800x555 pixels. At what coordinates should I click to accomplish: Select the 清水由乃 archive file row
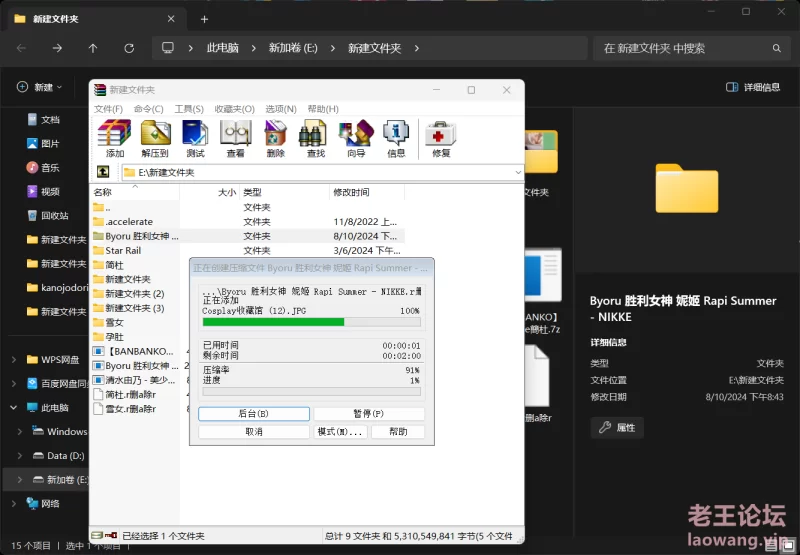point(139,380)
